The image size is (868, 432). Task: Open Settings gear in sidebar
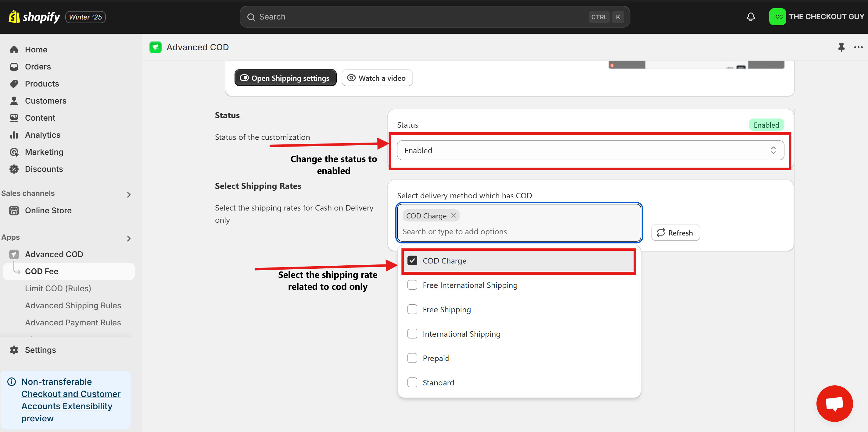coord(14,350)
